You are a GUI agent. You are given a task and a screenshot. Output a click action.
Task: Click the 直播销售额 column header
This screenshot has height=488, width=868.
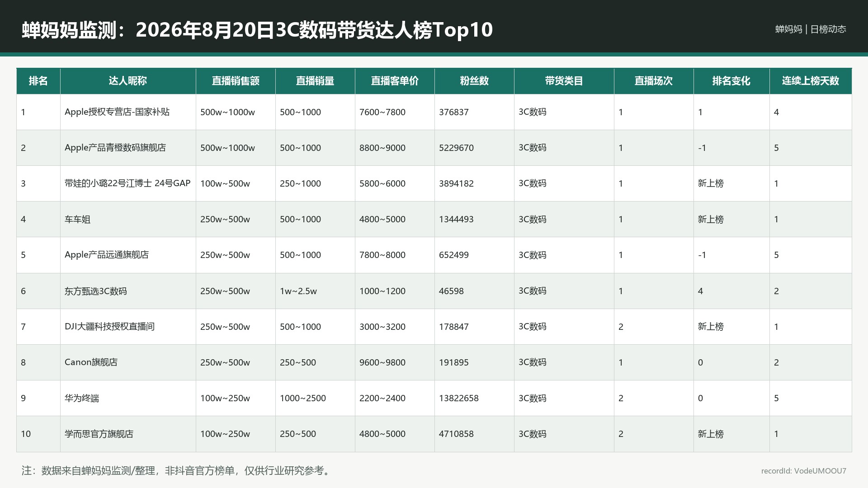tap(236, 81)
